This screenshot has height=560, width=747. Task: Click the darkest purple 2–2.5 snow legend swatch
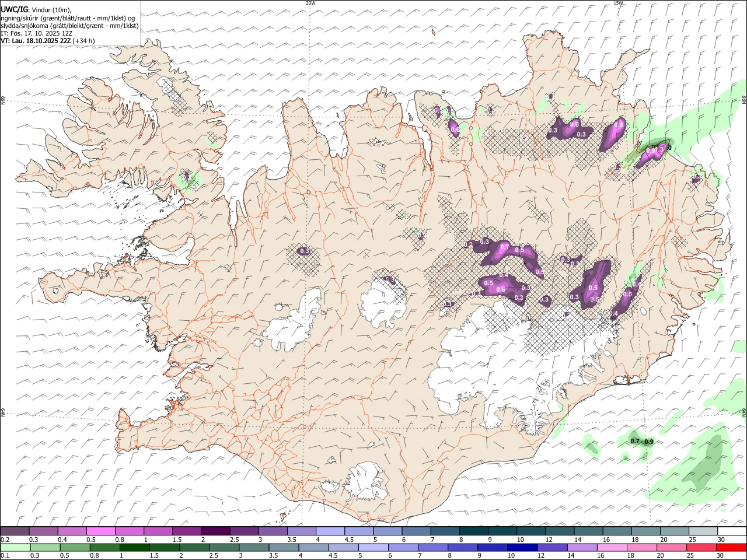[215, 531]
